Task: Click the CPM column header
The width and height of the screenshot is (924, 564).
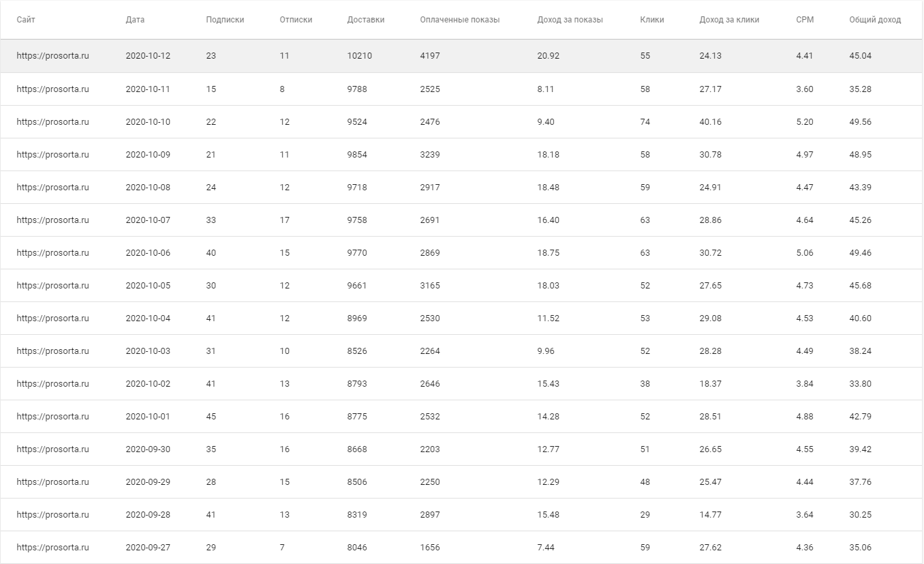Action: (805, 20)
